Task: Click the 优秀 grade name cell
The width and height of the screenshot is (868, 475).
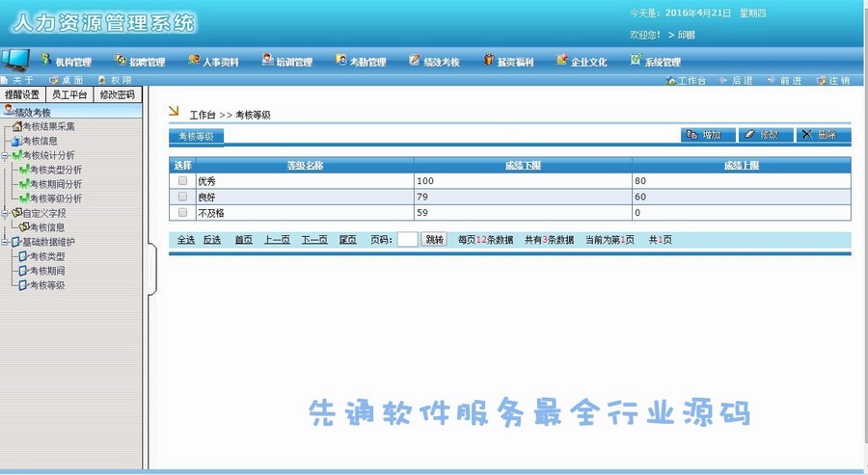Action: click(x=305, y=181)
